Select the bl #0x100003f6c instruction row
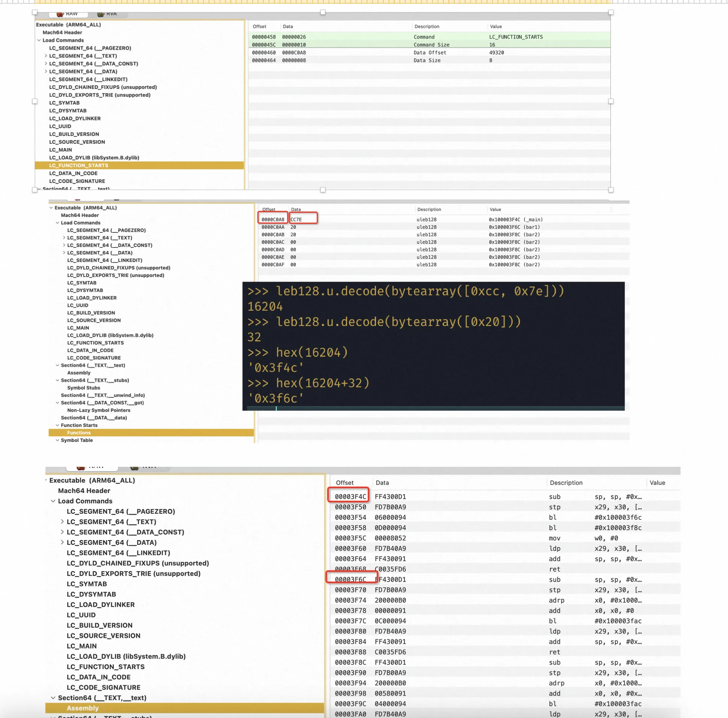Screen dimensions: 728x718 [505, 517]
